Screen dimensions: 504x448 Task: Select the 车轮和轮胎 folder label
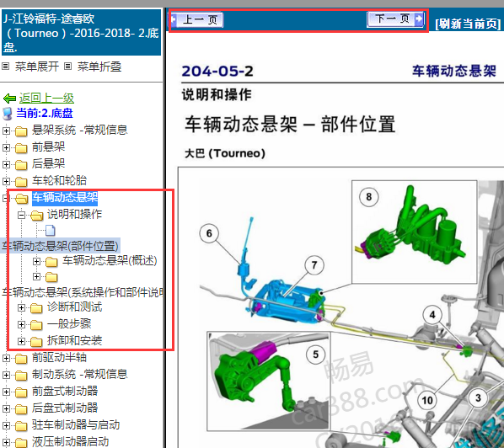point(59,180)
